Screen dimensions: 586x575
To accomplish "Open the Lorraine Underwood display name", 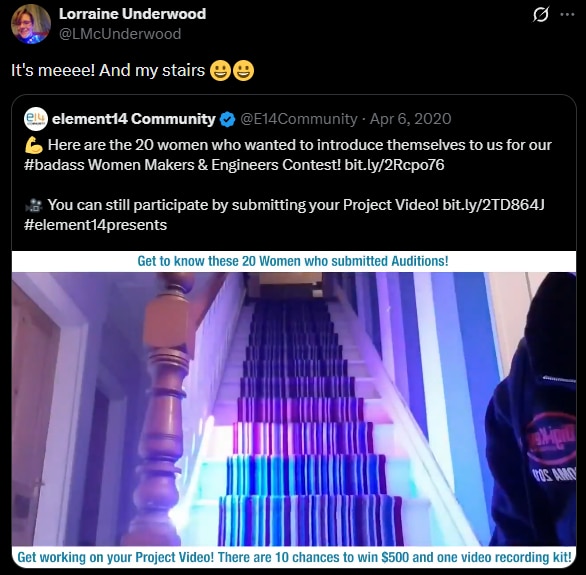I will pos(133,14).
